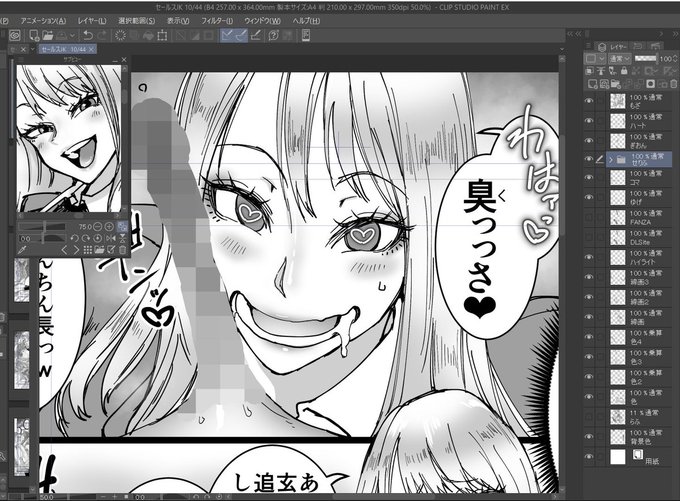Create a new raster layer in the Layer panel
680x501 pixels.
(x=592, y=84)
